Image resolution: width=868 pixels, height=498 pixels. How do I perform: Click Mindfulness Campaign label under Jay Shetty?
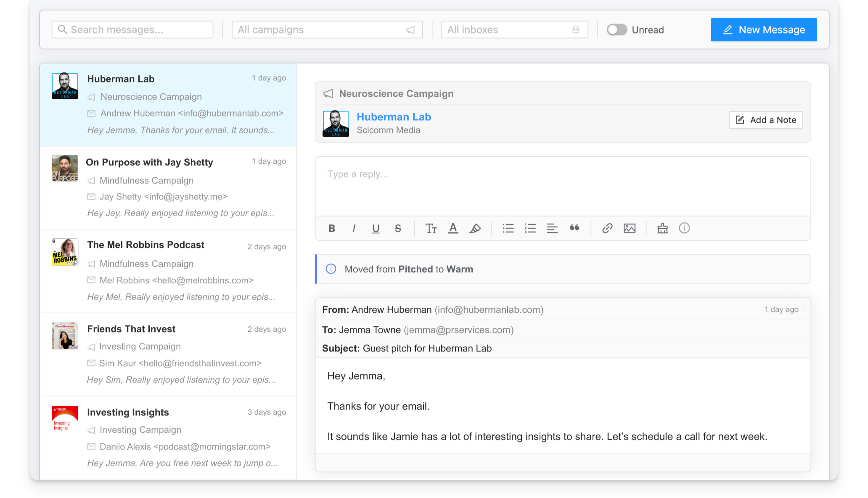(146, 181)
